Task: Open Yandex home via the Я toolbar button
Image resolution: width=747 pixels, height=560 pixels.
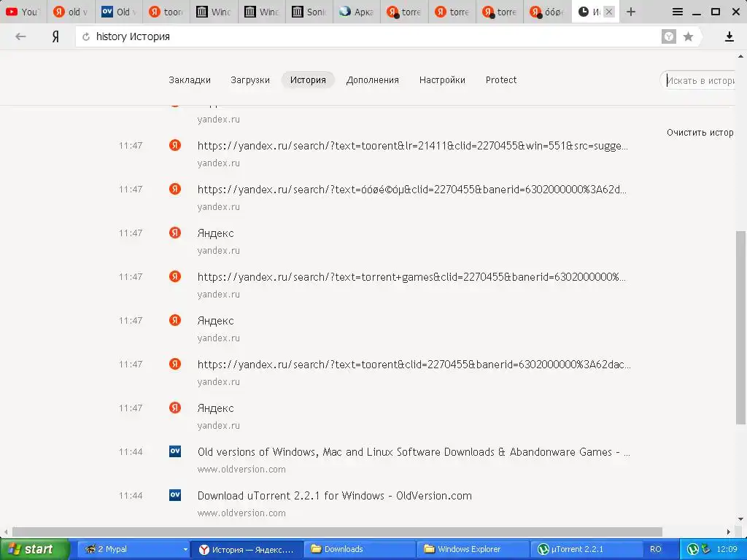Action: (55, 36)
